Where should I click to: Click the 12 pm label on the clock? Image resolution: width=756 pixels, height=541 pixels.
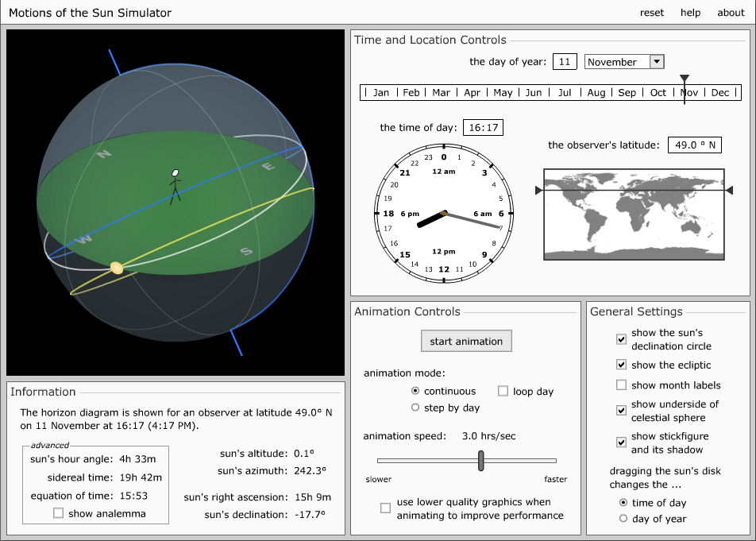click(x=444, y=251)
